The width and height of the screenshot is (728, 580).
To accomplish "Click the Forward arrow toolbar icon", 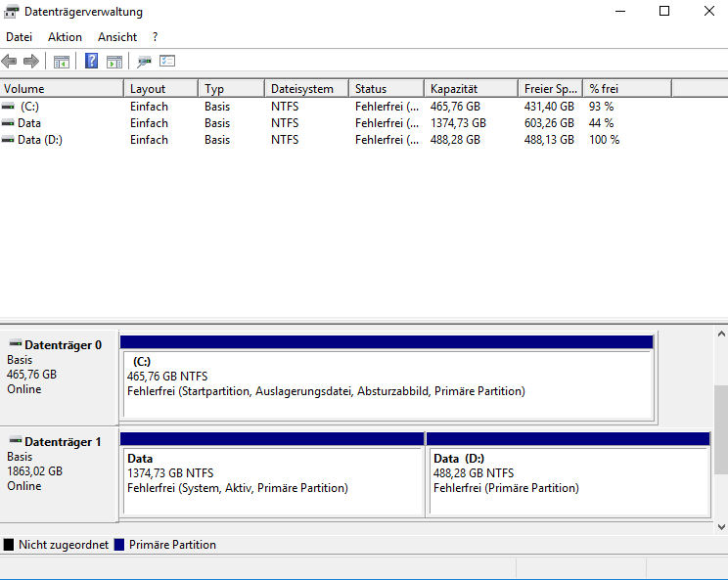I will 31,61.
